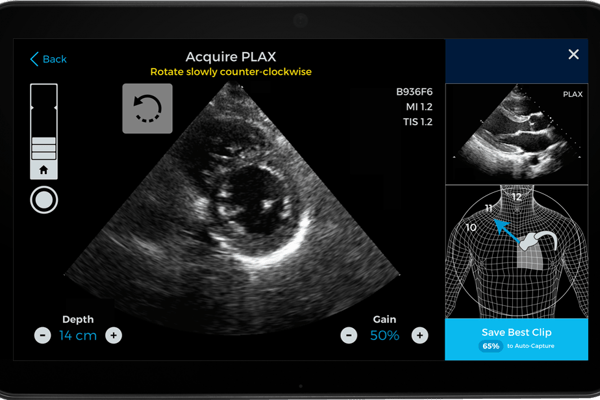This screenshot has height=400, width=600.
Task: Close the side guidance panel
Action: pyautogui.click(x=573, y=55)
